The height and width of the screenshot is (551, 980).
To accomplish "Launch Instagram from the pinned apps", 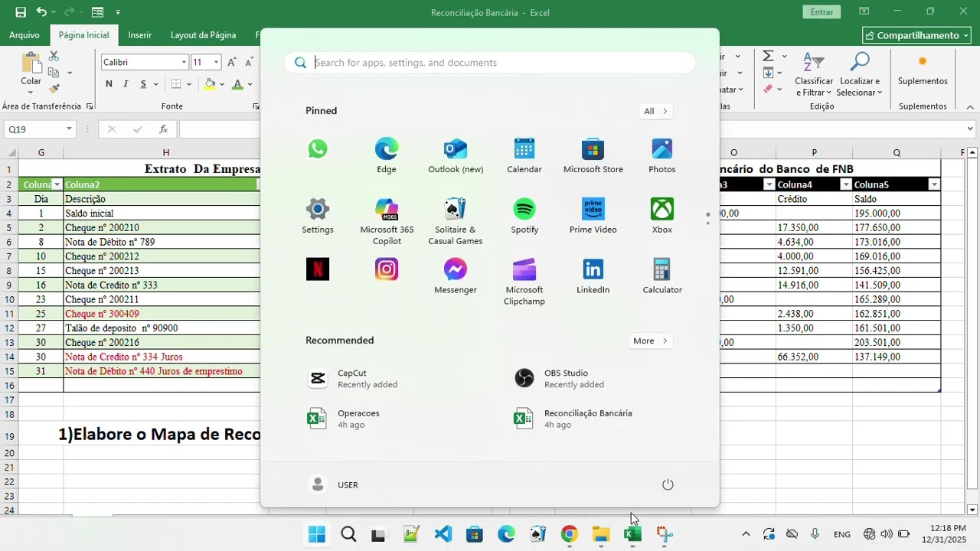I will point(387,269).
